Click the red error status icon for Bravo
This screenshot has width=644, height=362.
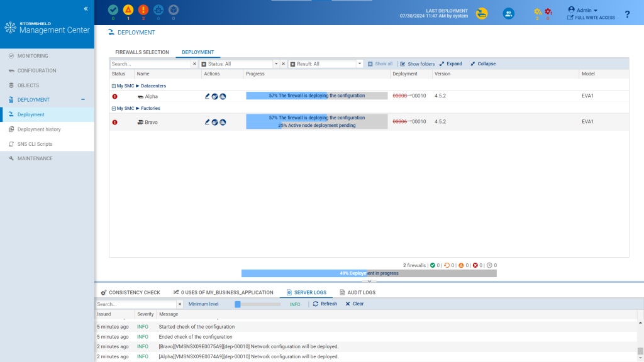(115, 123)
